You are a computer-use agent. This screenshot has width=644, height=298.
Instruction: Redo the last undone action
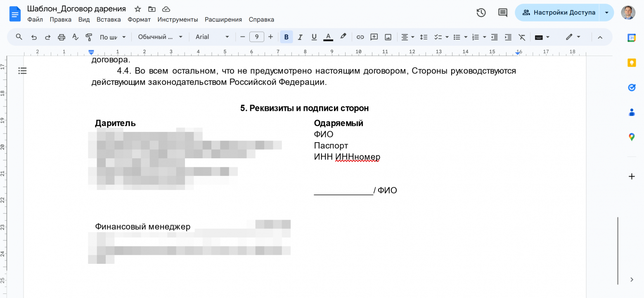[x=47, y=37]
